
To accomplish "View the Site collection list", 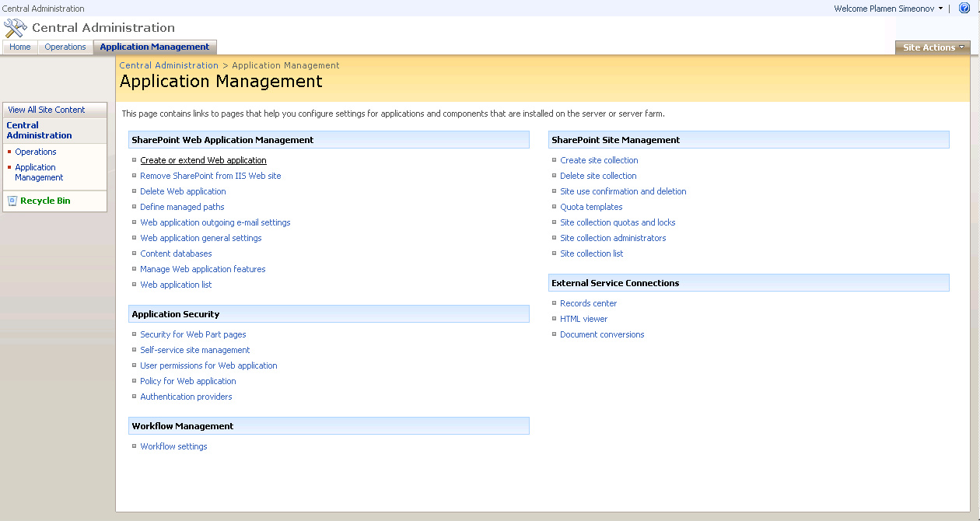I will pos(592,254).
